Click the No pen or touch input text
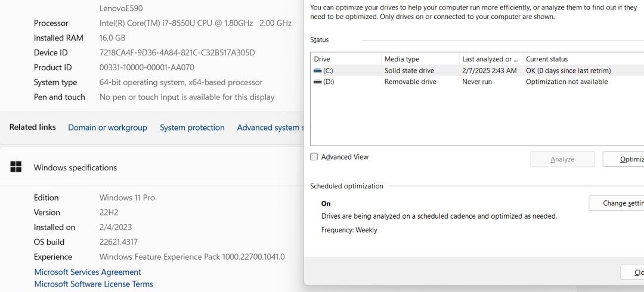This screenshot has width=644, height=292. (x=187, y=97)
